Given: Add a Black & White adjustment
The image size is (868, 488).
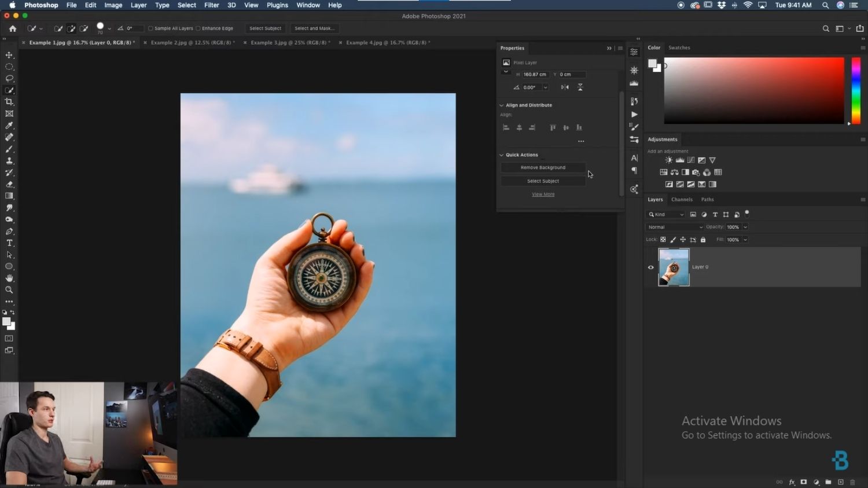Looking at the screenshot, I should click(686, 172).
